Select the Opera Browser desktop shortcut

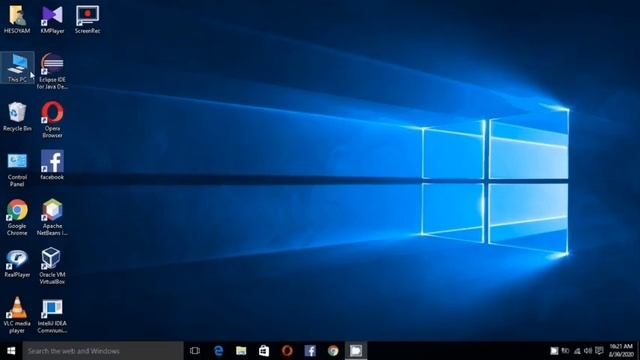[x=52, y=120]
